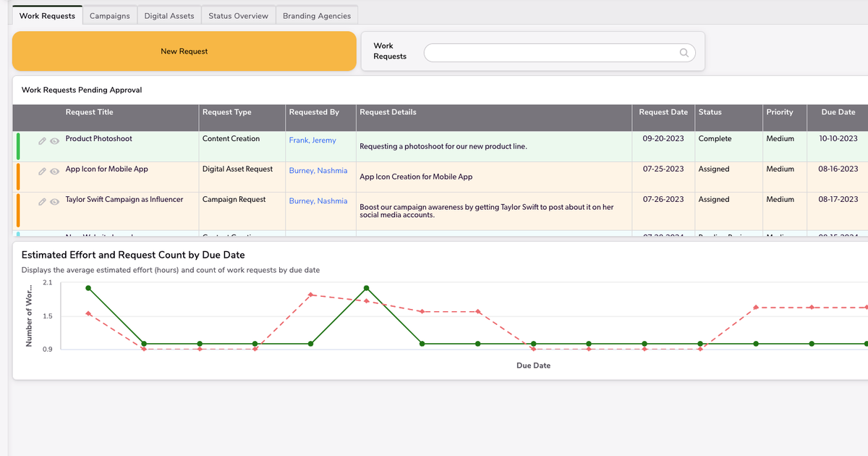The image size is (868, 456).
Task: Click the first pink diamond data point
Action: tap(88, 313)
